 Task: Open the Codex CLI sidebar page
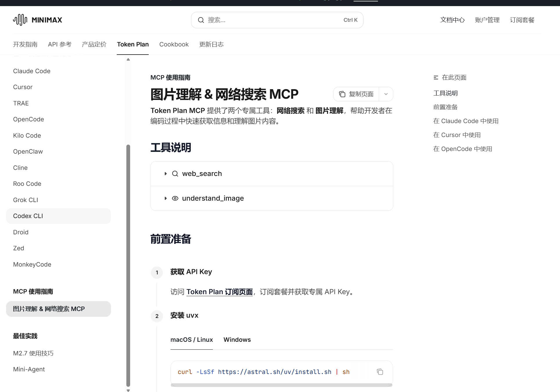tap(28, 216)
